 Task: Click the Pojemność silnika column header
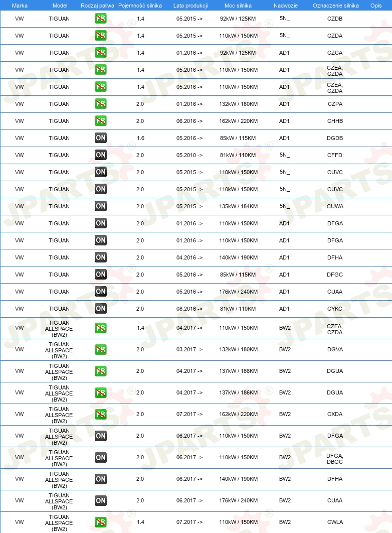[x=140, y=6]
